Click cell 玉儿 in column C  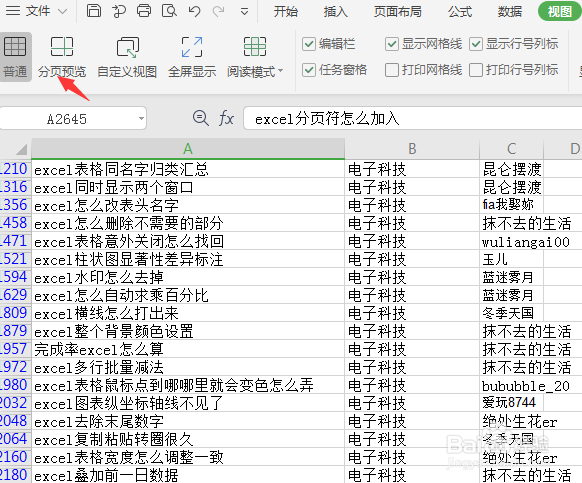(x=511, y=259)
